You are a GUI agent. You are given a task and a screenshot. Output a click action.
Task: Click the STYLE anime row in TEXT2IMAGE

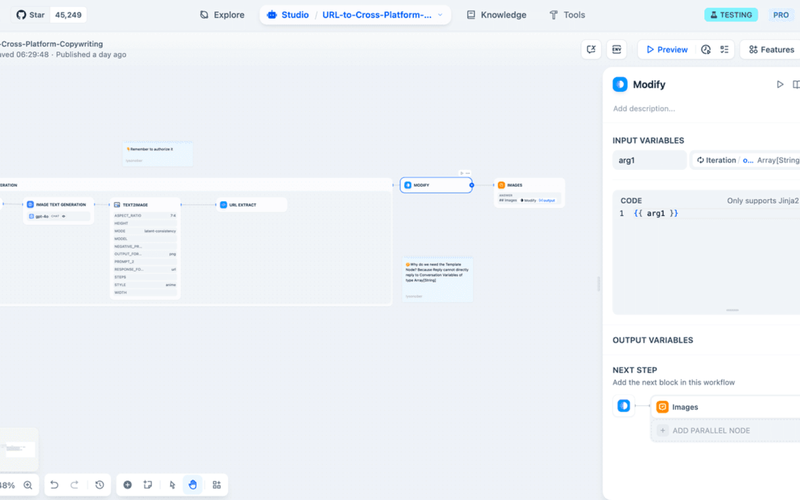(x=145, y=285)
